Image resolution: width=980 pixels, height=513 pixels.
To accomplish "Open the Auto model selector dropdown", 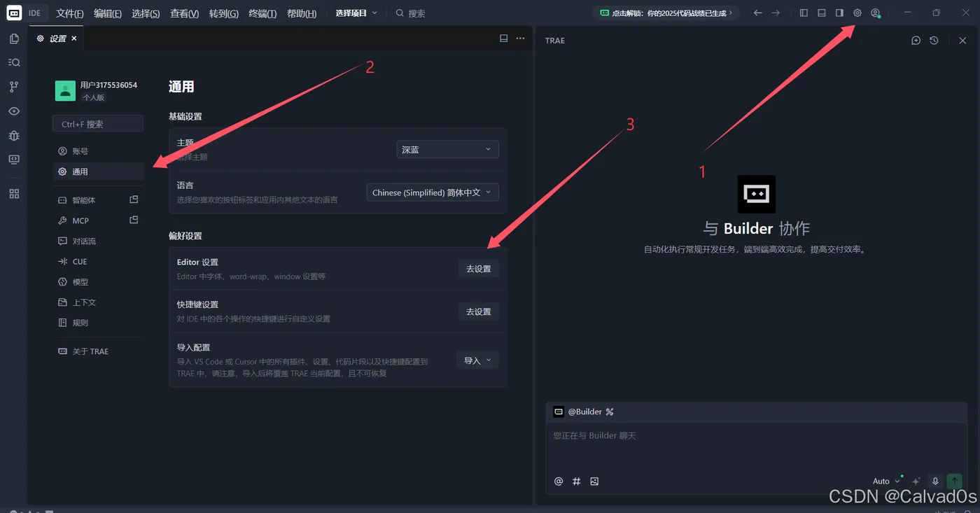I will coord(886,481).
